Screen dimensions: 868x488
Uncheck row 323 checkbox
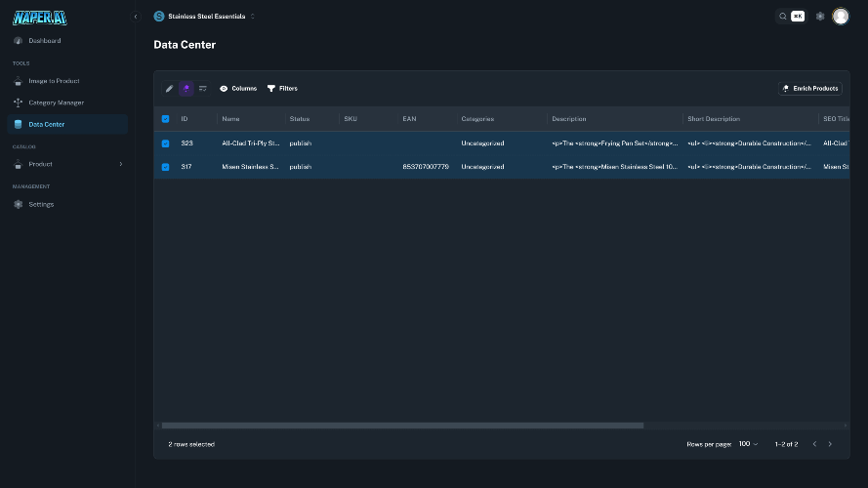click(166, 143)
